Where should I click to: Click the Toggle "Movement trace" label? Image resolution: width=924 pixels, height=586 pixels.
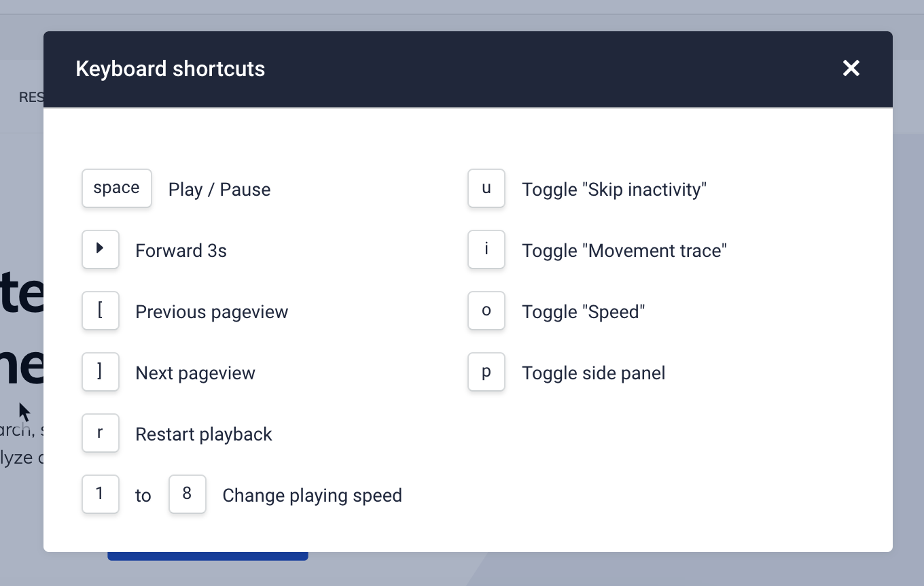pos(624,251)
